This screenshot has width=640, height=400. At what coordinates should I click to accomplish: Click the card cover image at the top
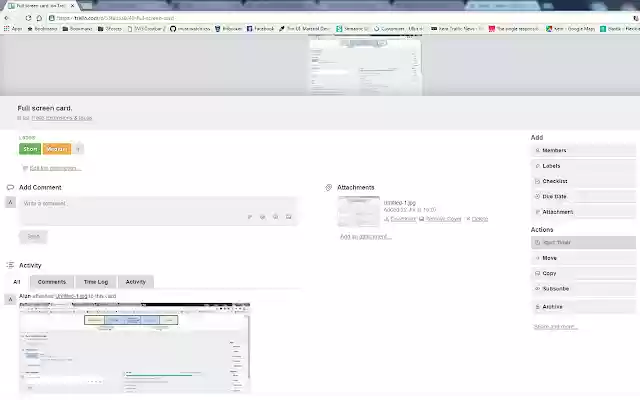[365, 65]
